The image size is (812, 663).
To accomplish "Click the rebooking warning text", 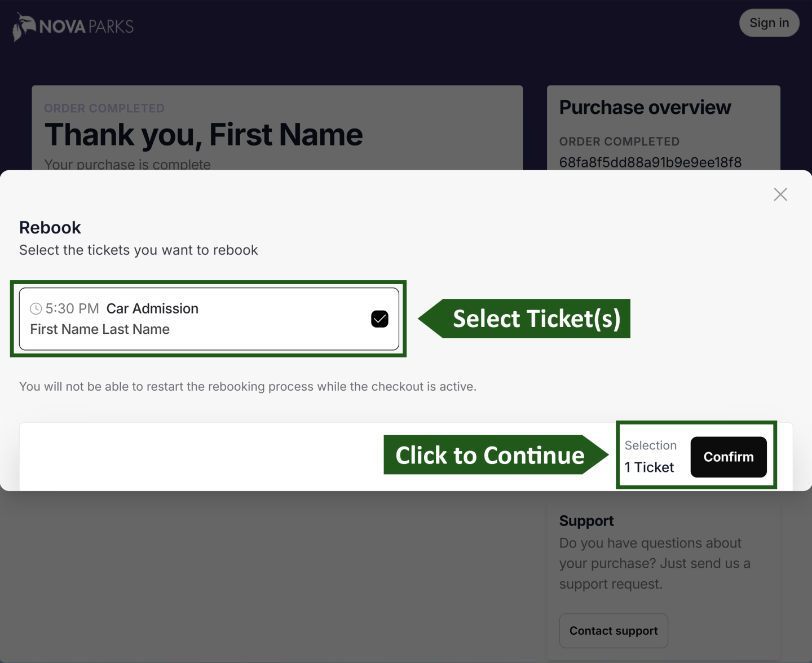I will (x=248, y=387).
